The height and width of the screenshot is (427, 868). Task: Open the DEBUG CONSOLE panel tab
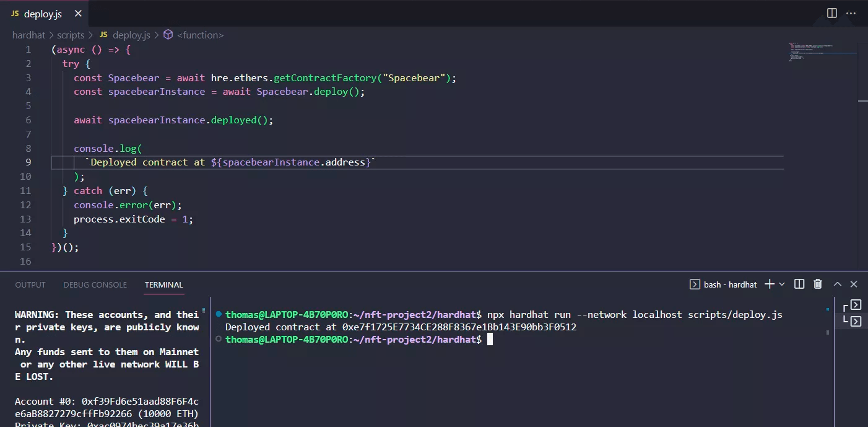[x=95, y=284]
